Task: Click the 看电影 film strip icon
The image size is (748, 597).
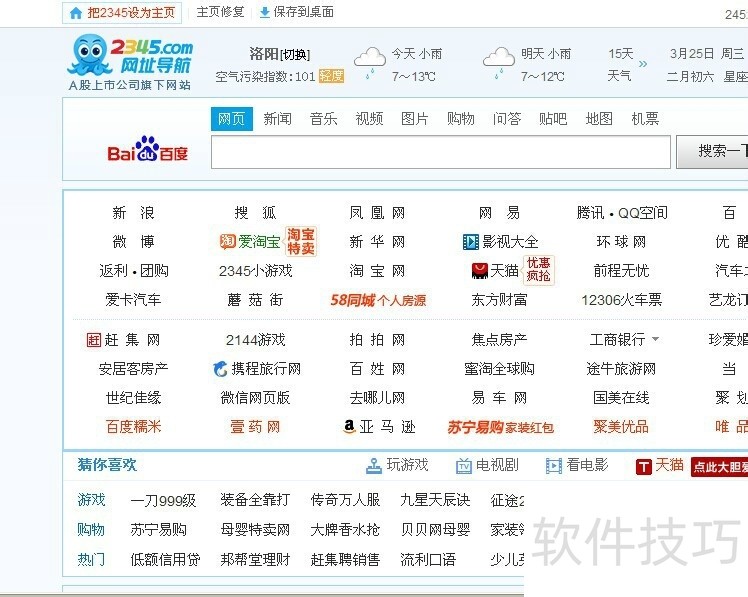Action: 554,465
